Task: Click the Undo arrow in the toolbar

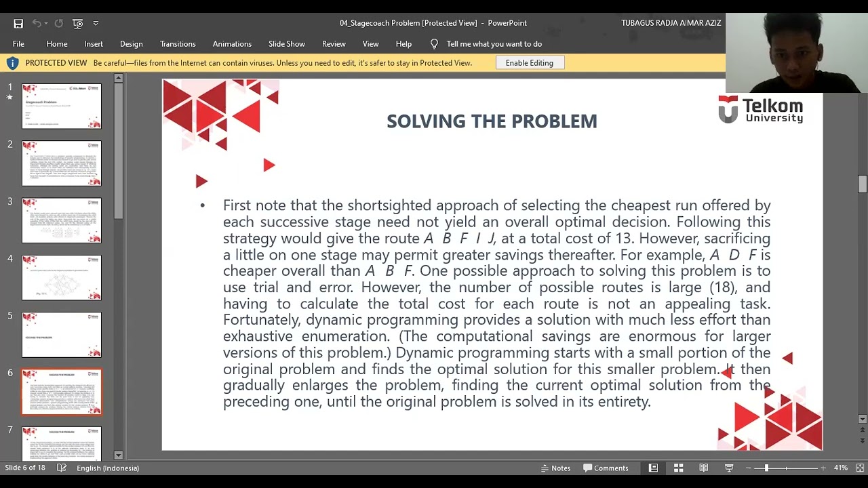Action: coord(36,23)
